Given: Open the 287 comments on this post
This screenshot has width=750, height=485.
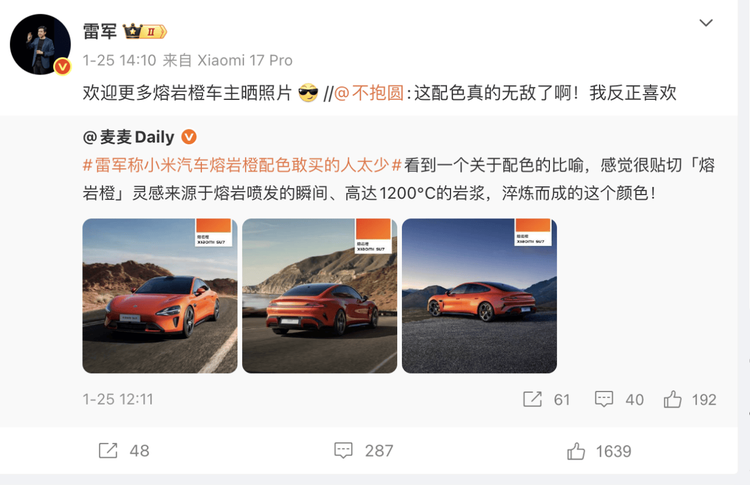Looking at the screenshot, I should point(364,451).
